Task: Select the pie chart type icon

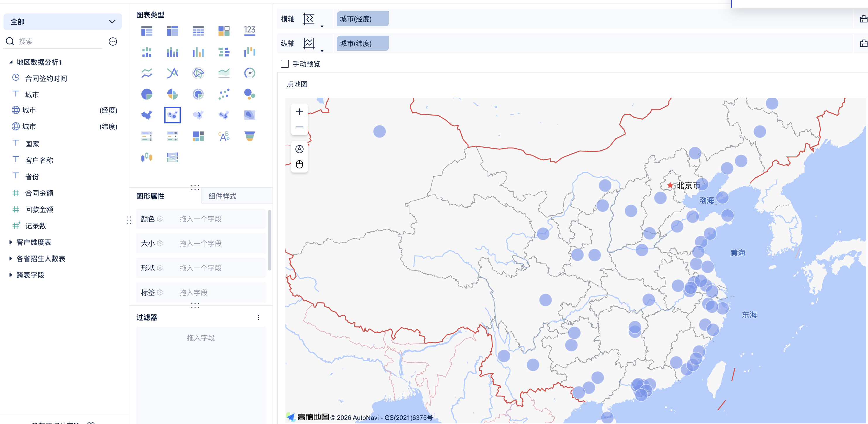Action: [147, 94]
